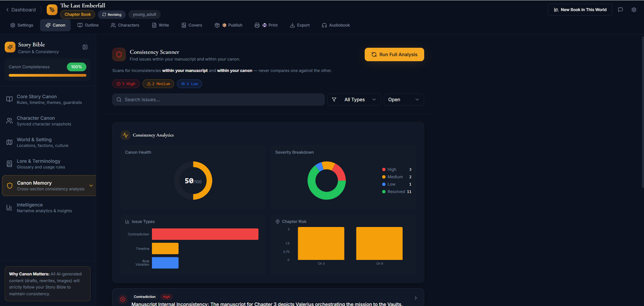Switch to the Outline tab

click(88, 25)
